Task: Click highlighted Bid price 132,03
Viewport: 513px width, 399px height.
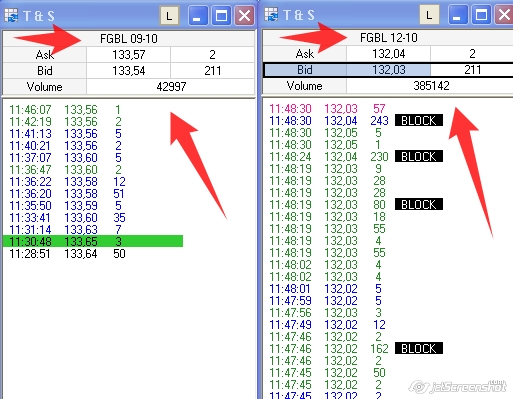Action: point(389,70)
